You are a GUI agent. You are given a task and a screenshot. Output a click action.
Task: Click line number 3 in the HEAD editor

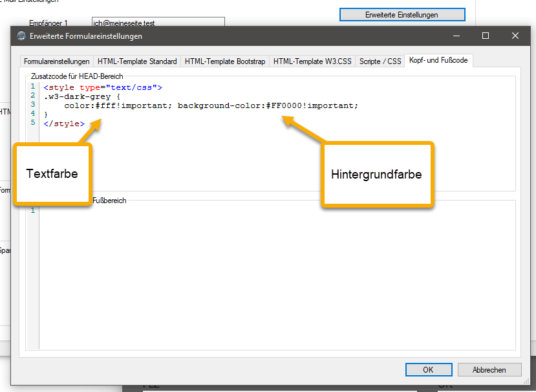coord(32,105)
